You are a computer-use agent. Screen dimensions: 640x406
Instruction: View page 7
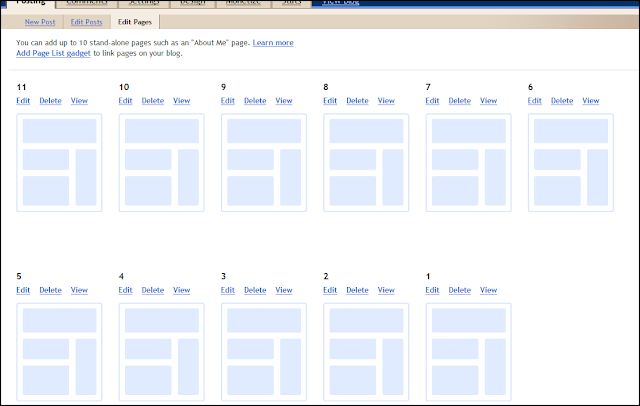(x=489, y=100)
